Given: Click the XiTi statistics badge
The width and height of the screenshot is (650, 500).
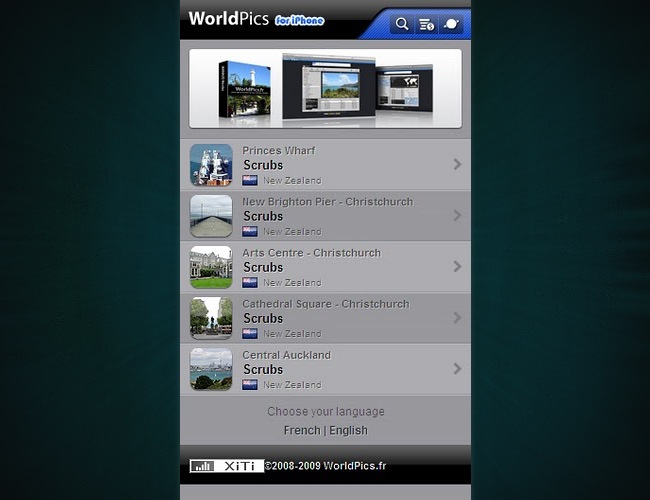Looking at the screenshot, I should tap(227, 466).
